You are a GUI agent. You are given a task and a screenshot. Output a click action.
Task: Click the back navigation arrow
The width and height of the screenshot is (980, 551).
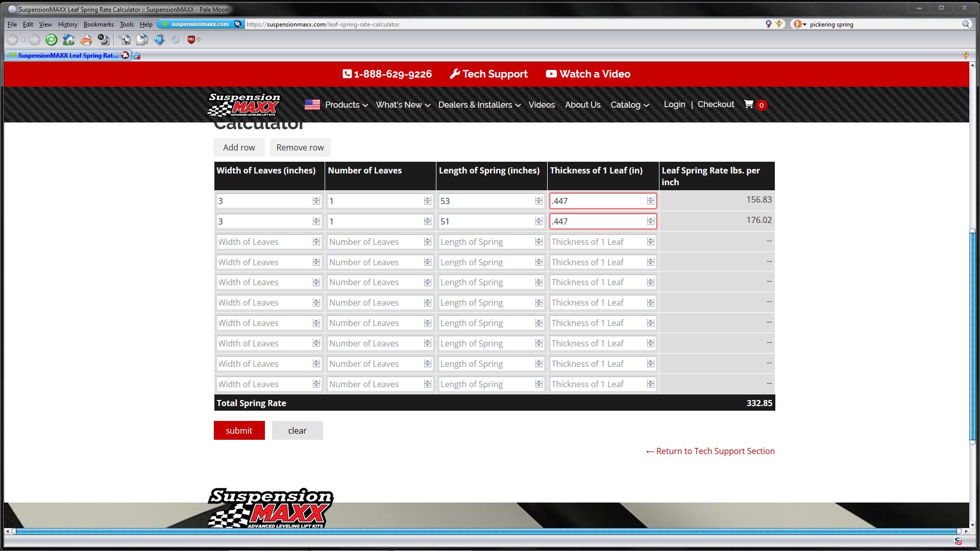pos(12,40)
